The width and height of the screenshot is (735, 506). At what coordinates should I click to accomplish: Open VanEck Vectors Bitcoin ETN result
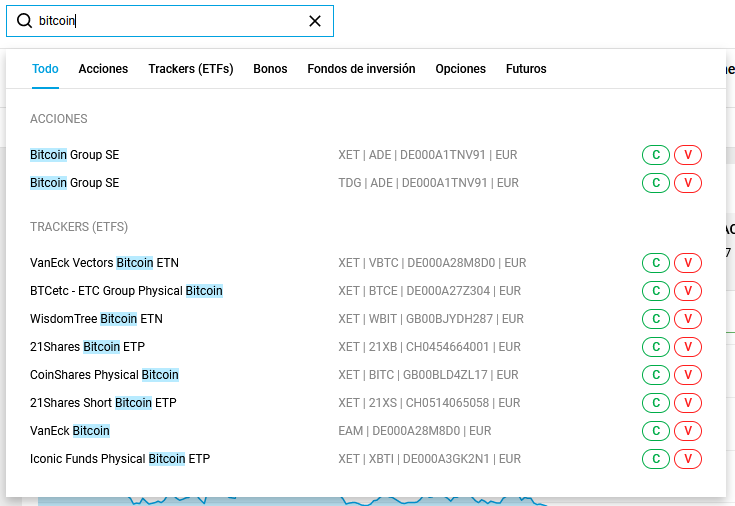104,263
